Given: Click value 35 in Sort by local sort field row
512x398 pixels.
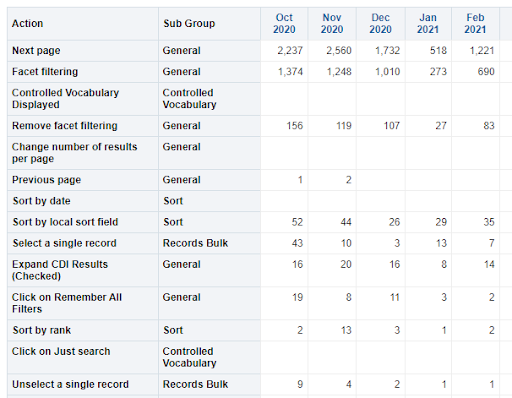Looking at the screenshot, I should pyautogui.click(x=489, y=222).
